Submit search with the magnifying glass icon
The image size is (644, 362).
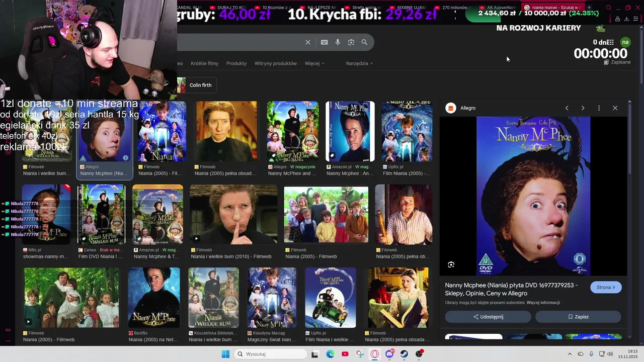pyautogui.click(x=364, y=42)
